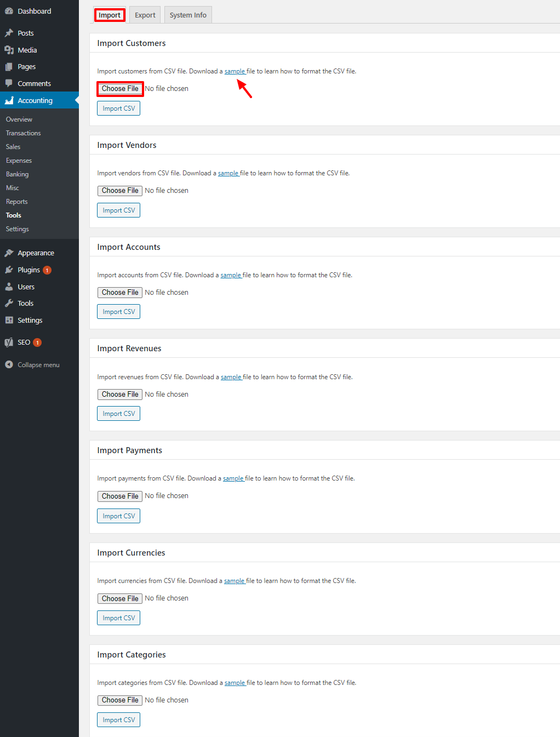Viewport: 560px width, 737px height.
Task: Click the Plugins update count badge
Action: pyautogui.click(x=47, y=270)
